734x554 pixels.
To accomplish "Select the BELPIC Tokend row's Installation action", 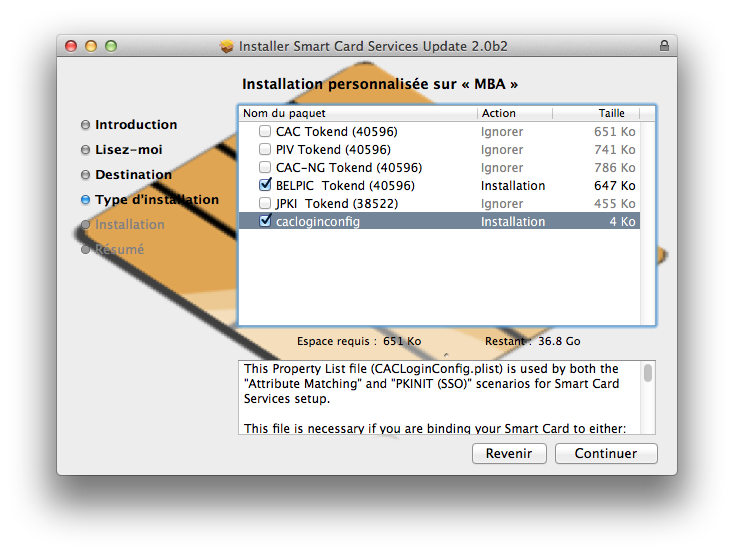I will 513,186.
